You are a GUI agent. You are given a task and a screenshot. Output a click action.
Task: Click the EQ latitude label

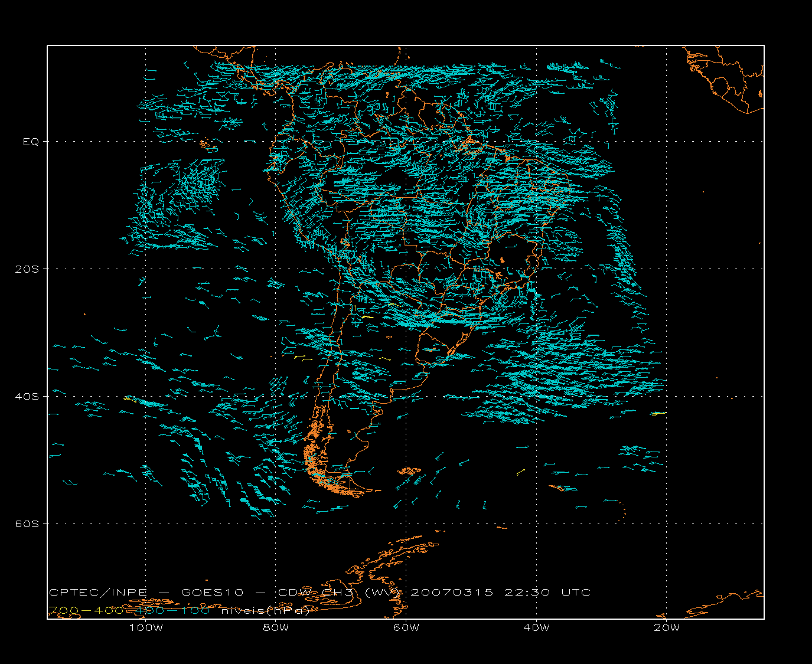pos(31,142)
